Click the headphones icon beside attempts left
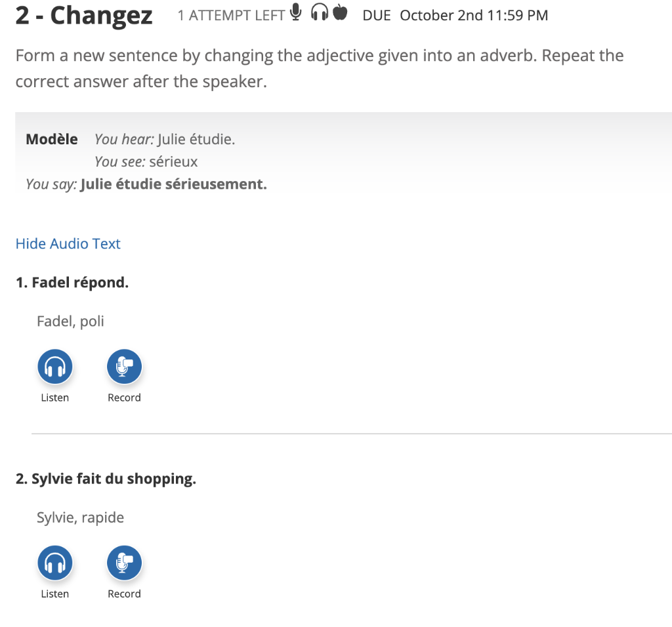Image resolution: width=672 pixels, height=627 pixels. point(319,12)
